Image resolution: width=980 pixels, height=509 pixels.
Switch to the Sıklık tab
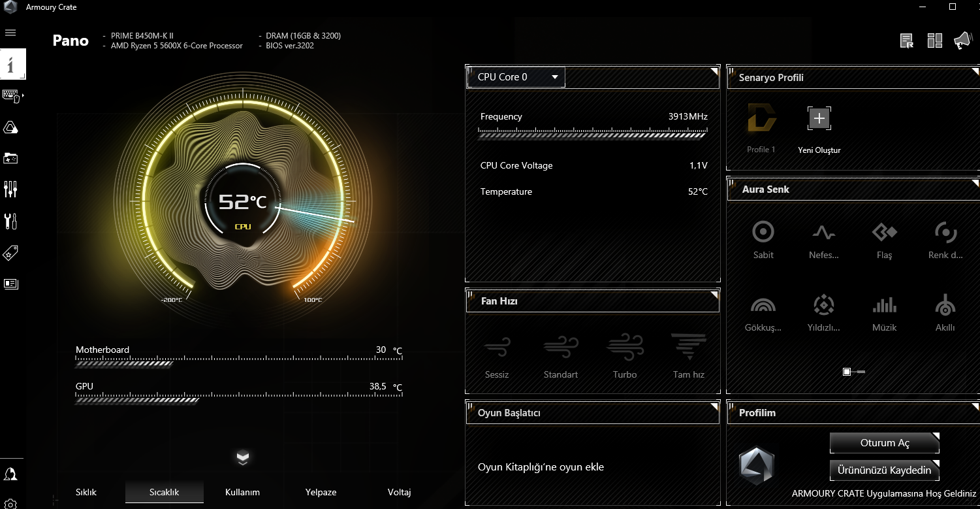86,492
